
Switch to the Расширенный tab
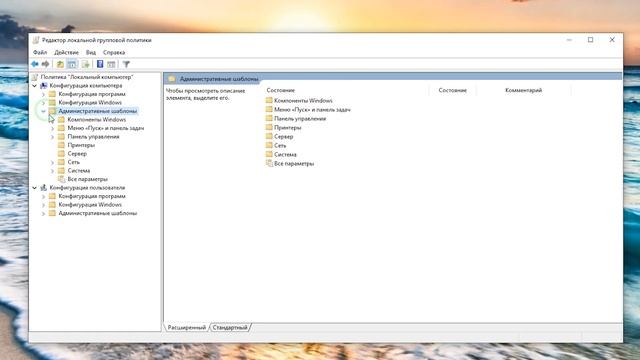[x=187, y=327]
